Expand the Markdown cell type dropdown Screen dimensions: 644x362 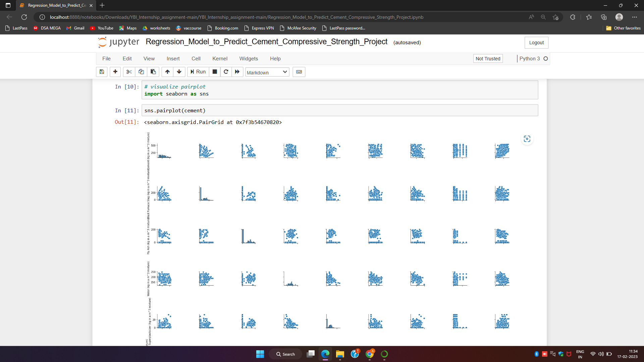coord(267,72)
